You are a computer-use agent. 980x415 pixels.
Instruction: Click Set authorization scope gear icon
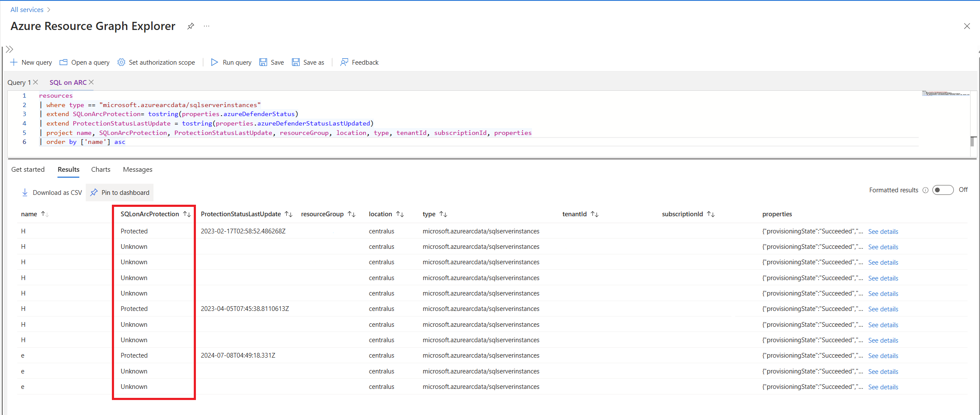121,62
